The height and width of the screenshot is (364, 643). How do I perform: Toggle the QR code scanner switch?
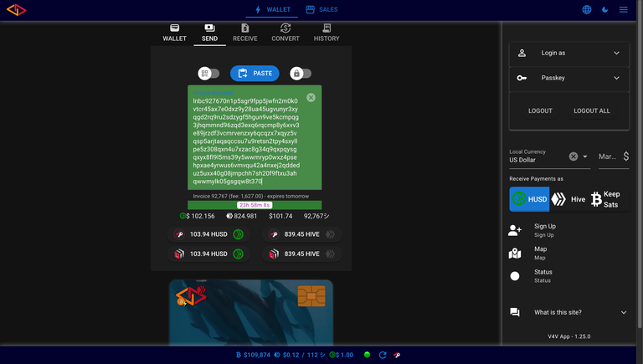(x=208, y=74)
